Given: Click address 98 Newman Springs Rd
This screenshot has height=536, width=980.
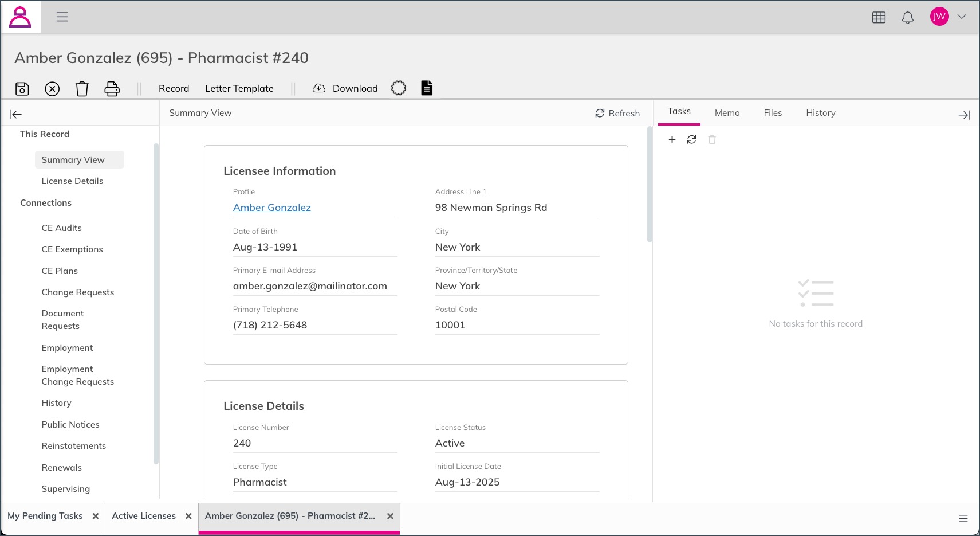Looking at the screenshot, I should tap(491, 208).
